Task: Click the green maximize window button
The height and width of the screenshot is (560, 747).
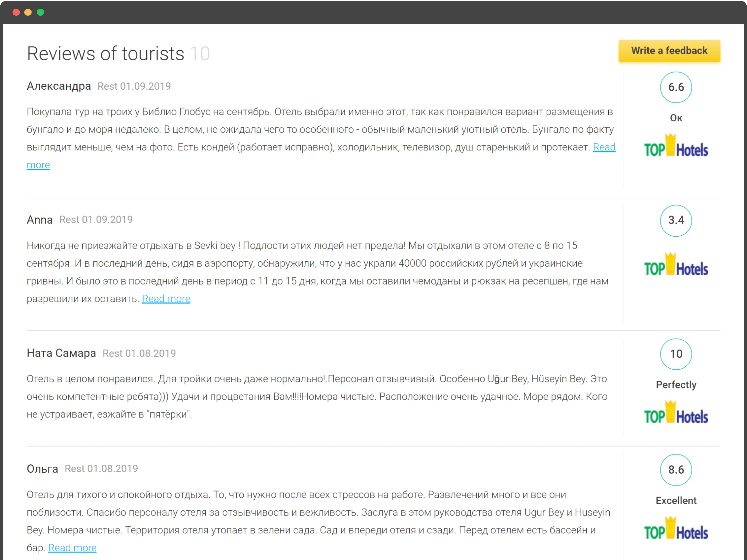Action: click(x=40, y=12)
